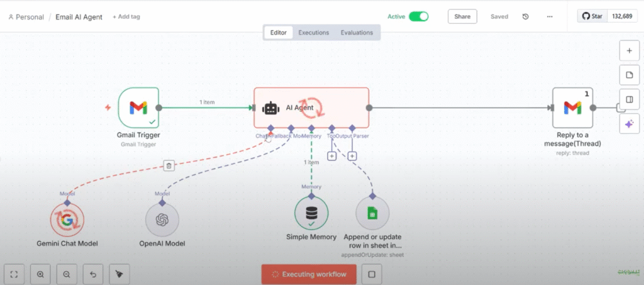Delete connection using the trash icon
Screen dimensions: 644x285
(169, 165)
